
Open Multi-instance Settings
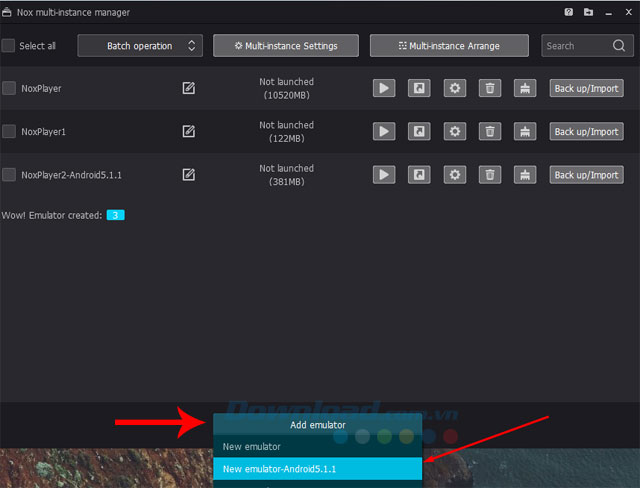coord(284,46)
